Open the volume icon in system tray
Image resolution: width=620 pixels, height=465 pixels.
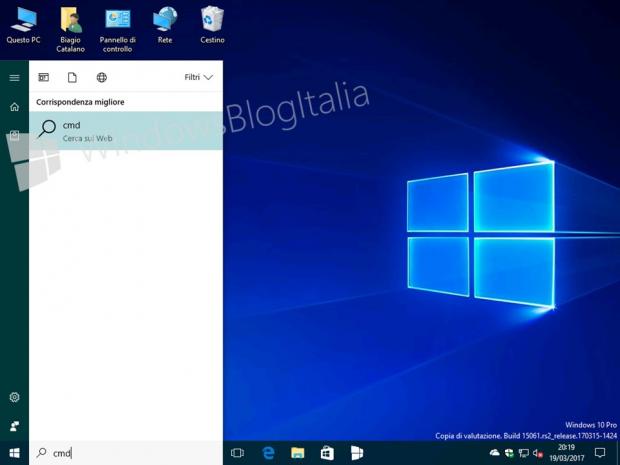click(537, 453)
